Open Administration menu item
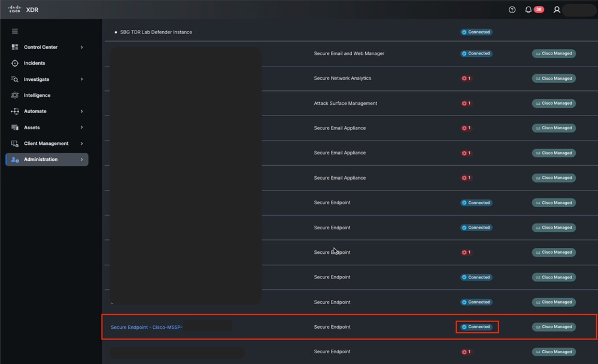This screenshot has height=364, width=598. tap(47, 159)
